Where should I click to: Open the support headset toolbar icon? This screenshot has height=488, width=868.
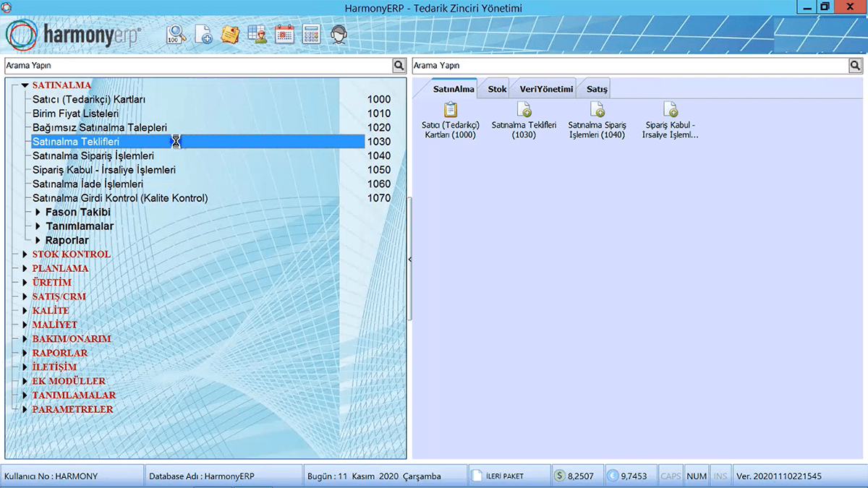(338, 34)
